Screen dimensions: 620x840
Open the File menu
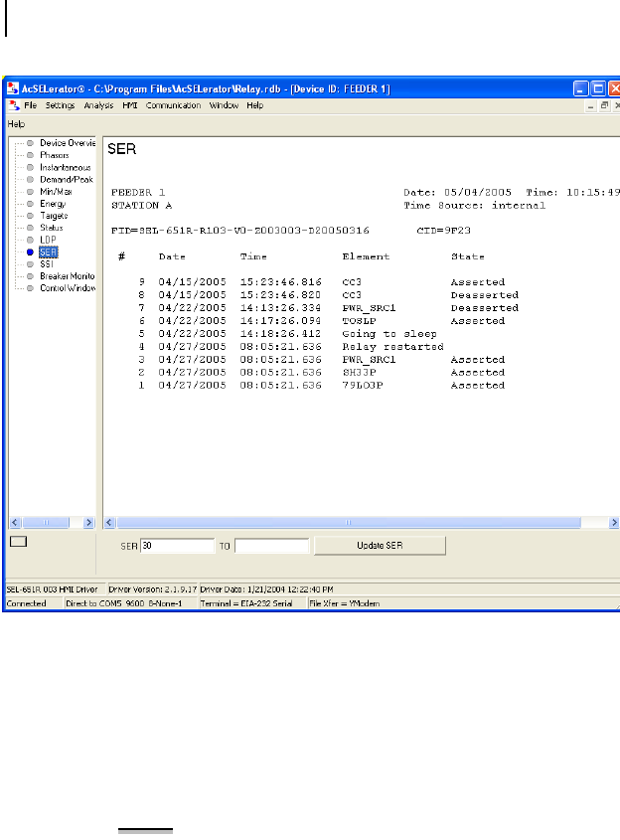pos(31,105)
